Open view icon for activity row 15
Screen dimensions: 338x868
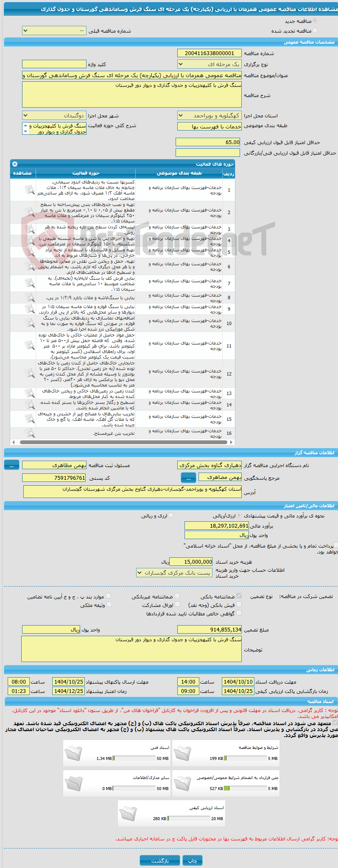[x=29, y=419]
